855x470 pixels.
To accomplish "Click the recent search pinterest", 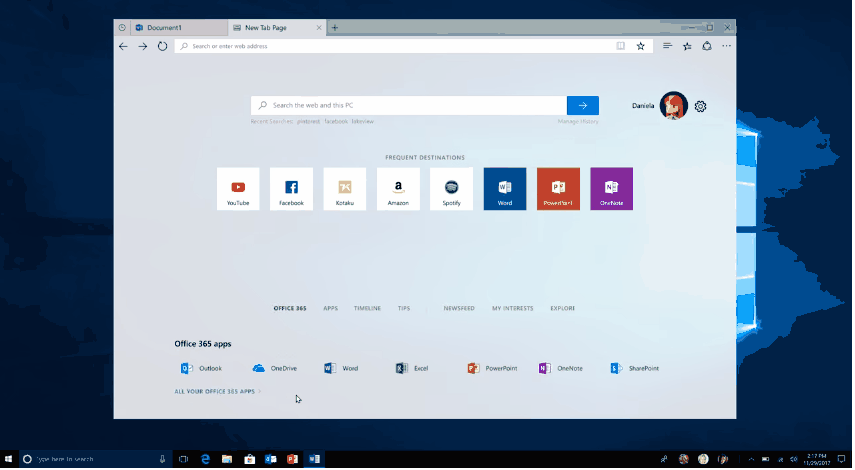I will tap(309, 122).
